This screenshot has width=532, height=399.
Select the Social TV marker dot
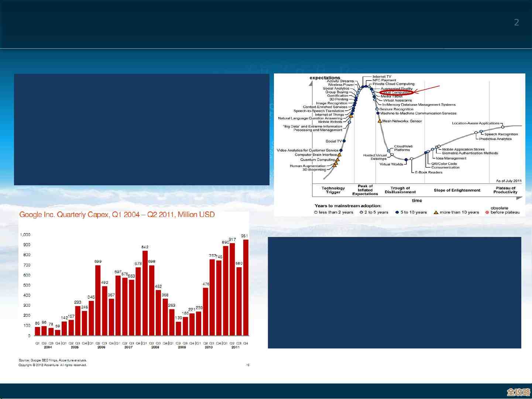pyautogui.click(x=344, y=141)
